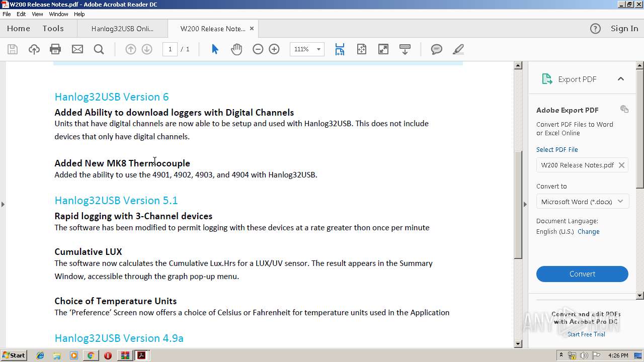The width and height of the screenshot is (644, 362).
Task: Click the Hanlog32USB Version 5.1 heading
Action: 116,201
